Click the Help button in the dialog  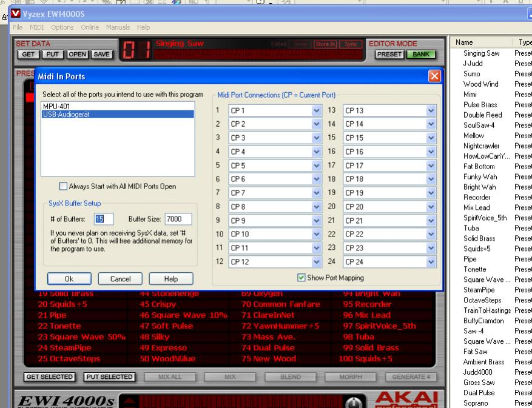171,279
